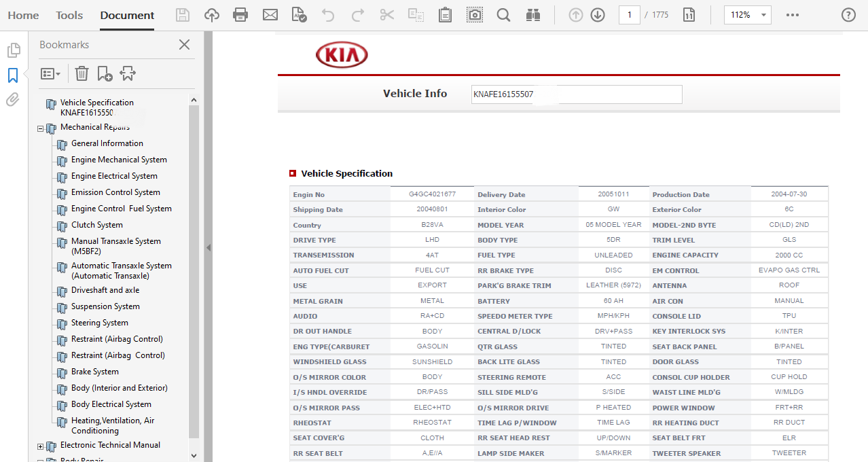Open the Page Thumbnails panel

pos(13,50)
